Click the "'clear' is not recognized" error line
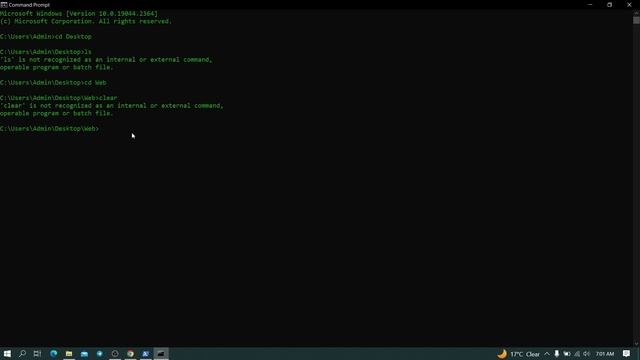Image resolution: width=640 pixels, height=360 pixels. [112, 106]
